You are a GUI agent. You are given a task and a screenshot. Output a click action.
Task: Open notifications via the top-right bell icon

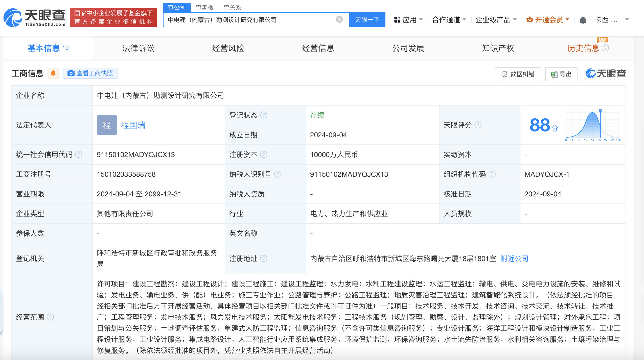[x=583, y=20]
